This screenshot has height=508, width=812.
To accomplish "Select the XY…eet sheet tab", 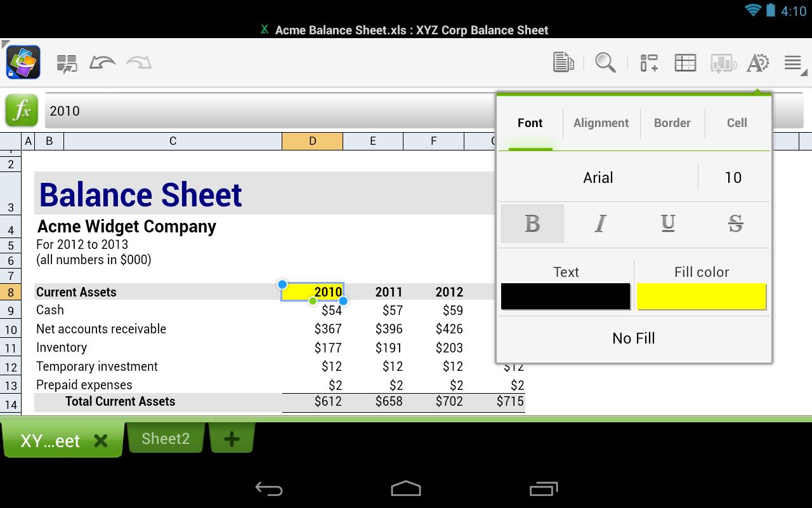I will pos(50,441).
